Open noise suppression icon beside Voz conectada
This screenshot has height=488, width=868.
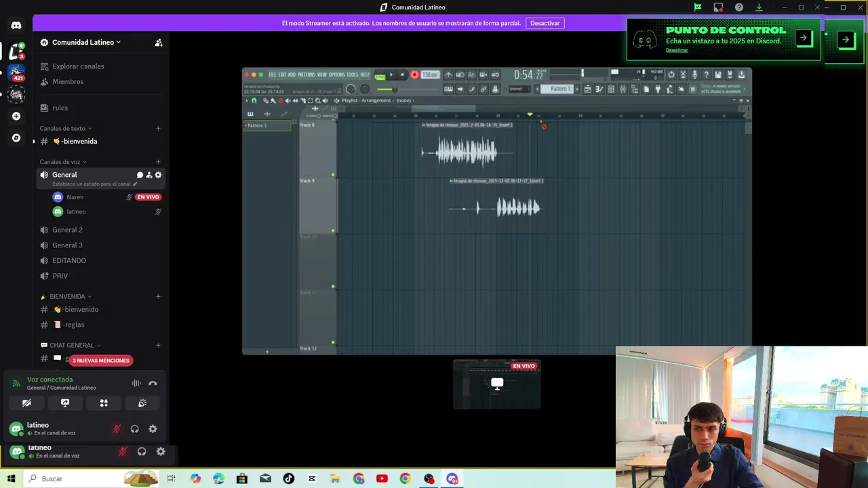[x=136, y=384]
